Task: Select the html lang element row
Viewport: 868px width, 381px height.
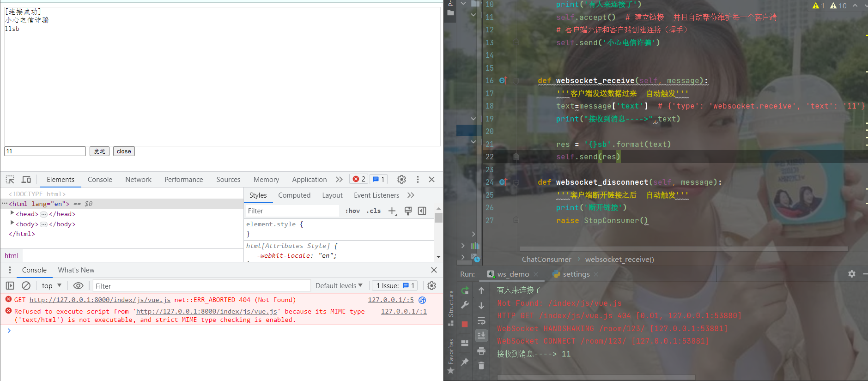Action: [x=122, y=204]
